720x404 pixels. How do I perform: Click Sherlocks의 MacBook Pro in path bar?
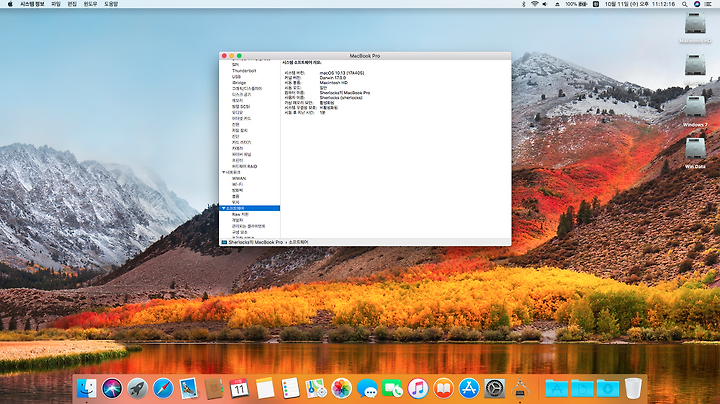point(255,242)
